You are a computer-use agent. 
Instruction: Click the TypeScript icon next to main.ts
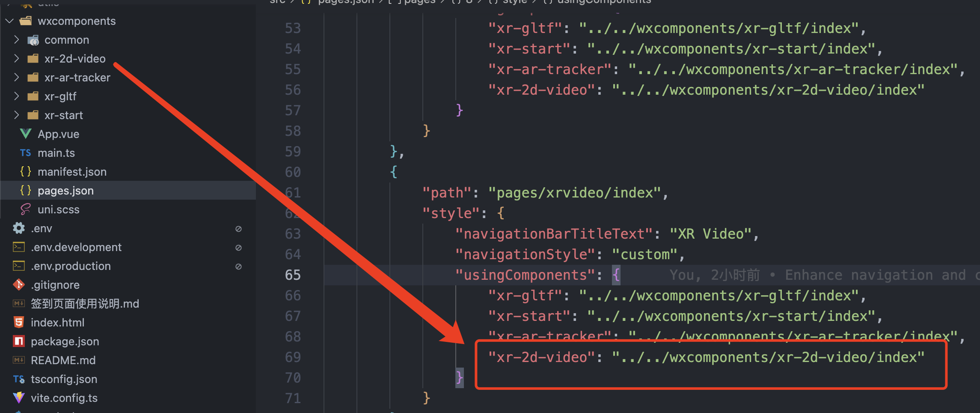(25, 153)
